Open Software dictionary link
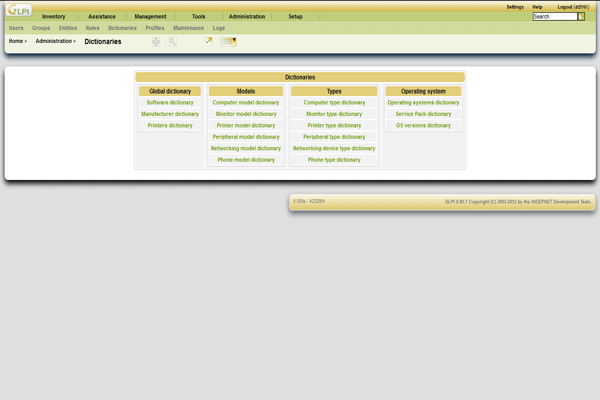The image size is (600, 400). tap(170, 102)
